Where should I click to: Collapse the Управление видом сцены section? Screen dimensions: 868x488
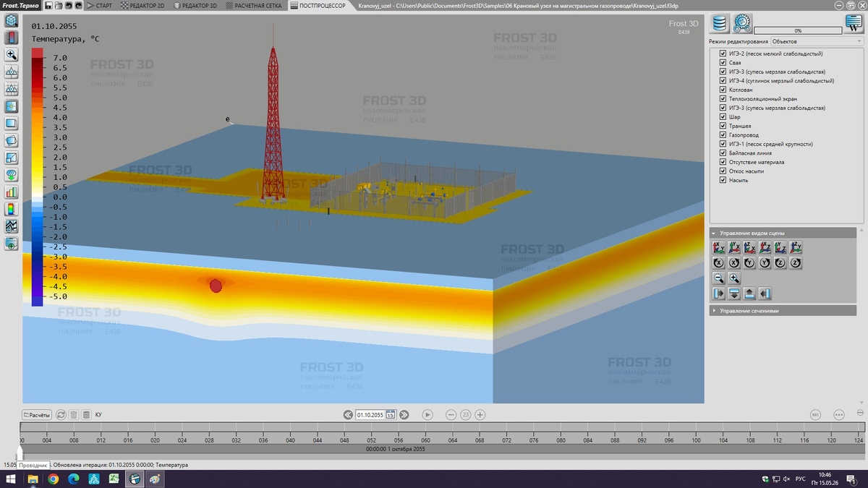click(x=784, y=233)
